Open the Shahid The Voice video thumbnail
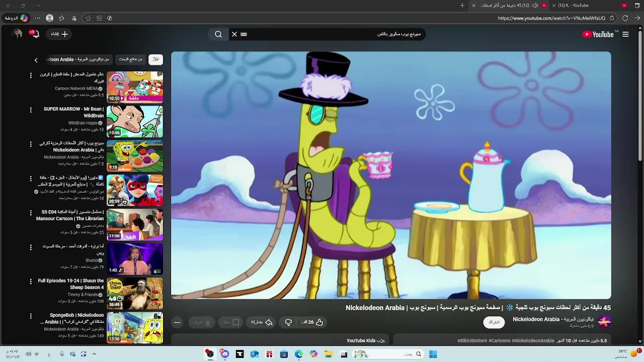This screenshot has width=644, height=362. [x=135, y=259]
